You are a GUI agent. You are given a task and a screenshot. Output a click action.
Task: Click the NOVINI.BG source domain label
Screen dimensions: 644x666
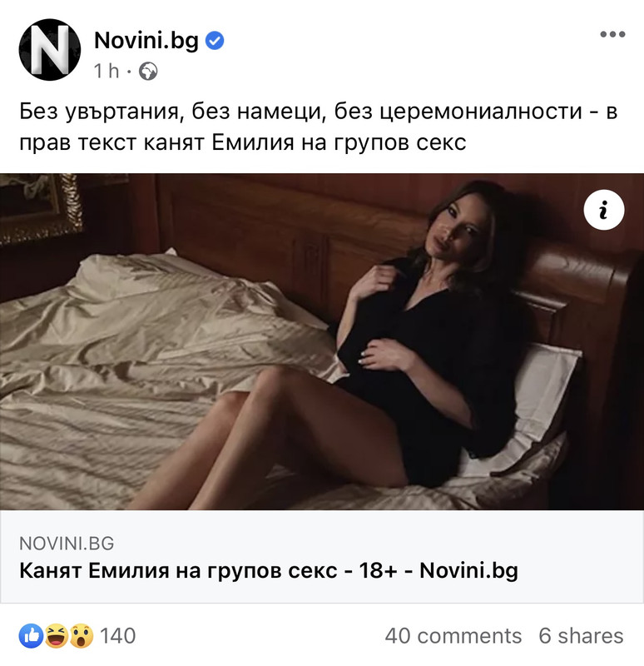[x=67, y=544]
